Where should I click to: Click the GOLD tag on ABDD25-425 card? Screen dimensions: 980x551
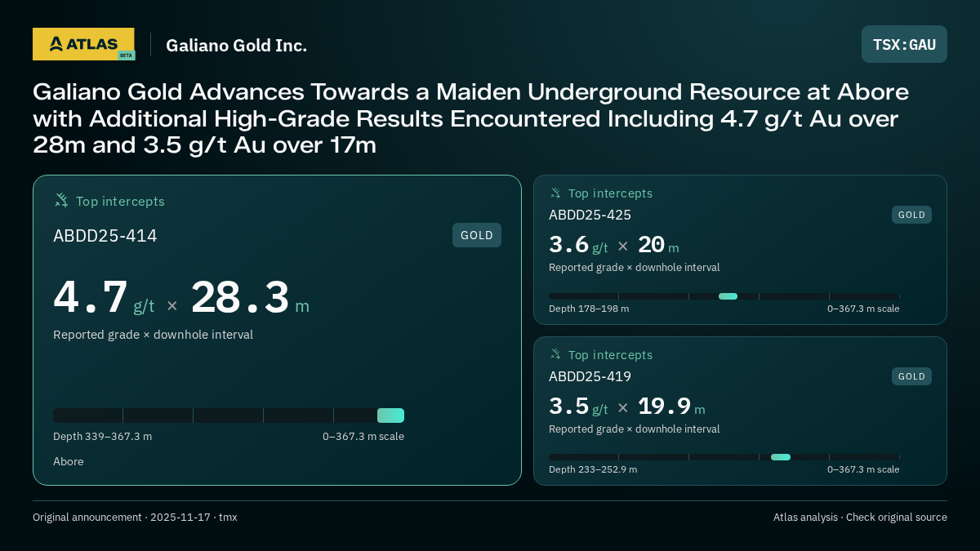[911, 215]
